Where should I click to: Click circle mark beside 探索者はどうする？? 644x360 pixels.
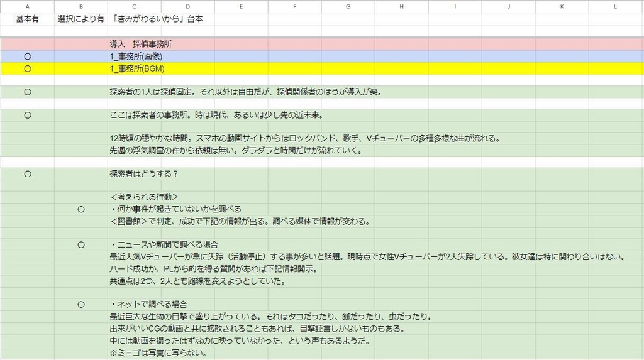click(x=28, y=174)
